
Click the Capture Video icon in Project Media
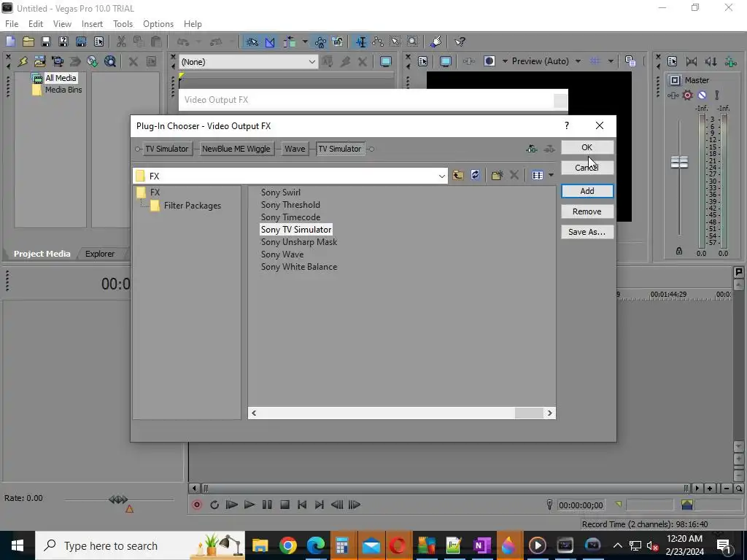[58, 61]
